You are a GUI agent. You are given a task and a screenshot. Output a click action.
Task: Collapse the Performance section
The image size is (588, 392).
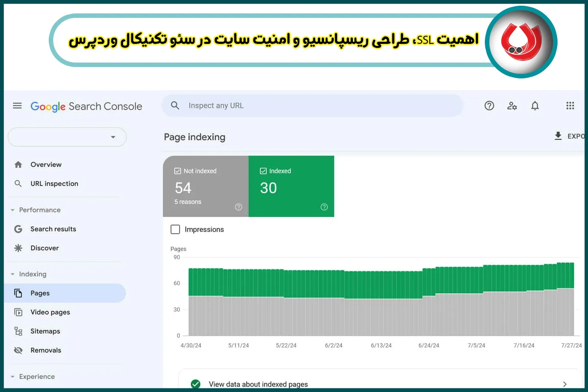tap(12, 210)
